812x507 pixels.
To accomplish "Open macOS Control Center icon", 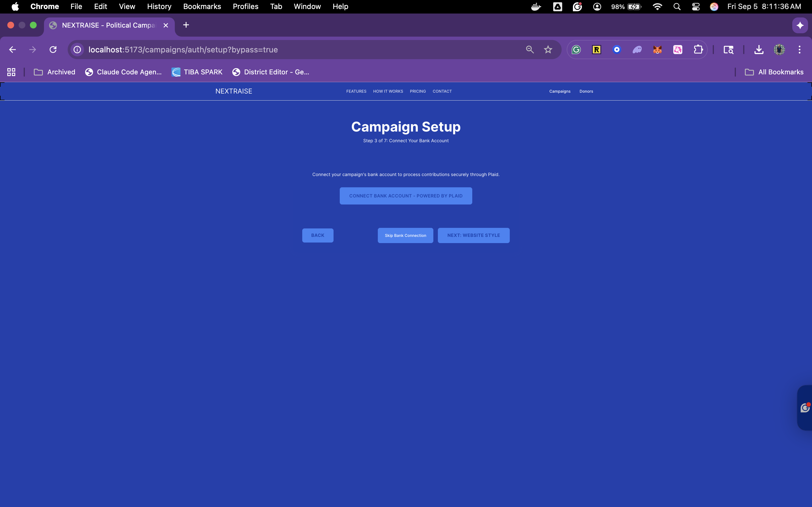I will [696, 6].
